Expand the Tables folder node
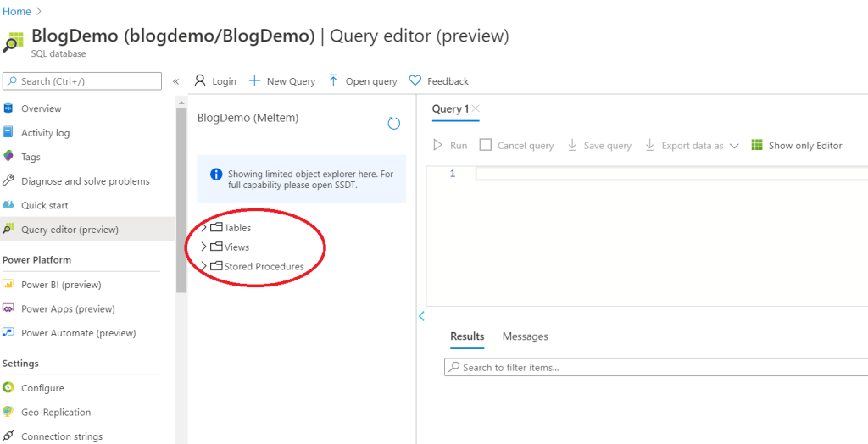 coord(203,228)
